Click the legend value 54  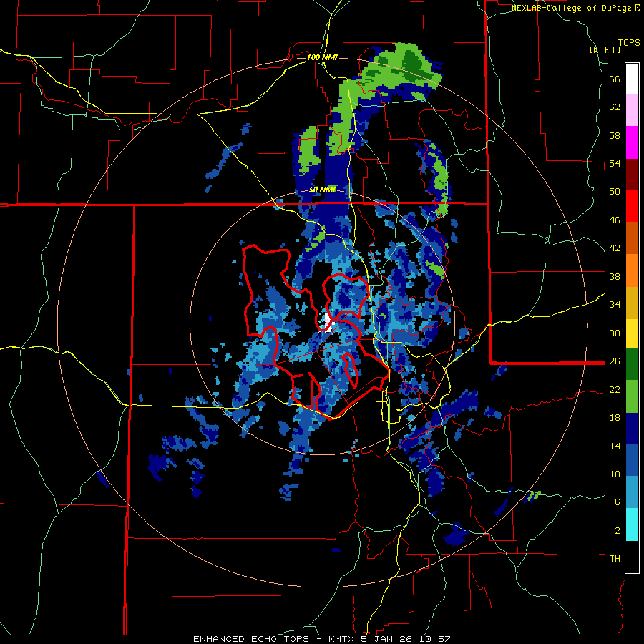click(615, 163)
